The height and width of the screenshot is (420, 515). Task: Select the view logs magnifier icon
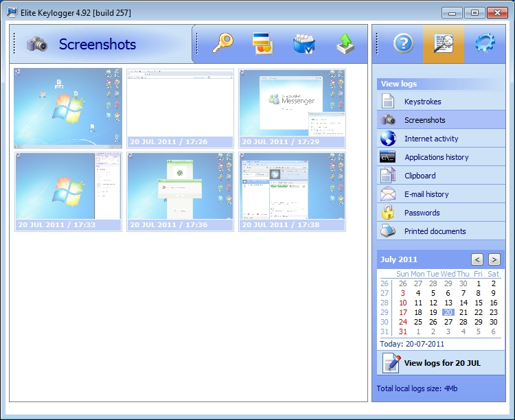444,44
